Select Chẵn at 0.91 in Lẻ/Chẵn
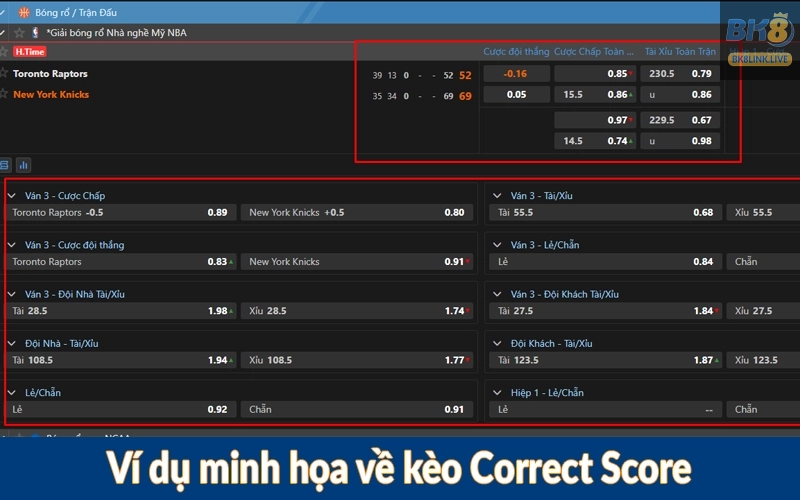 (357, 409)
